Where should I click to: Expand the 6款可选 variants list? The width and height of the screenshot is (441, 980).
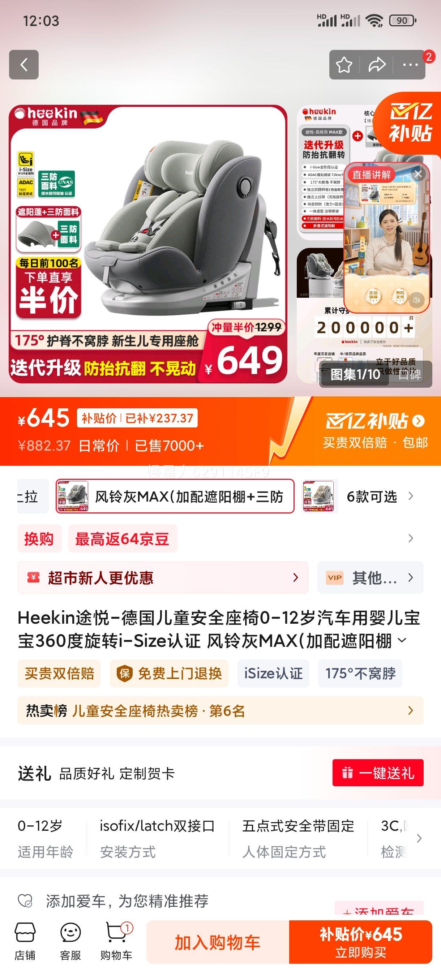(x=379, y=497)
